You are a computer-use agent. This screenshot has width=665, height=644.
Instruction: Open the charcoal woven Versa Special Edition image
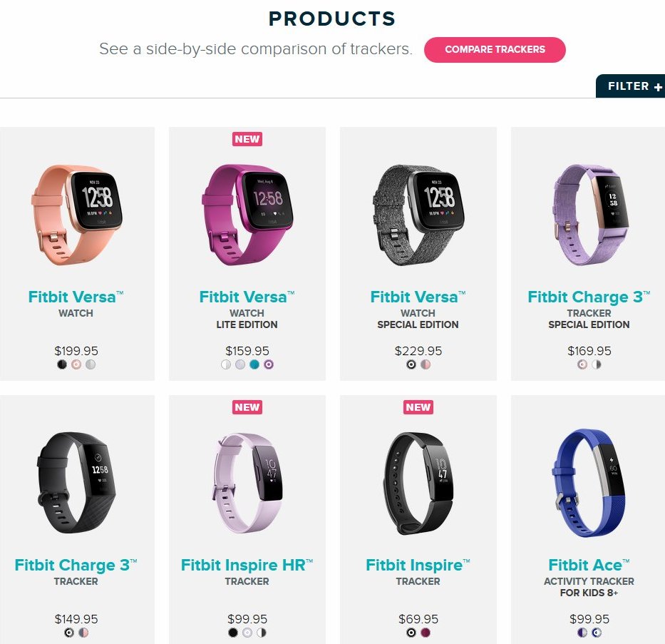(418, 215)
